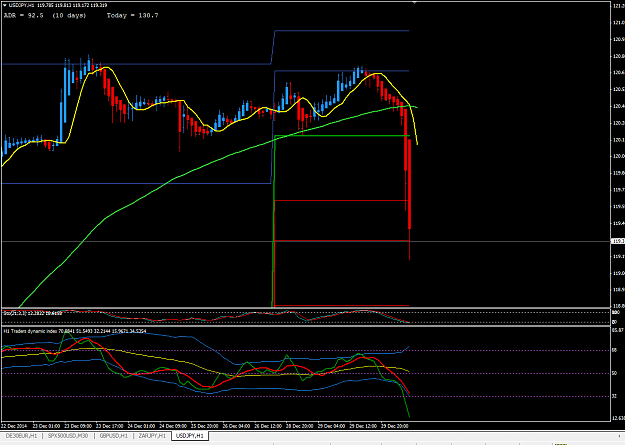Click the '23 Dec 17:00' time axis label
The width and height of the screenshot is (625, 445).
110,426
